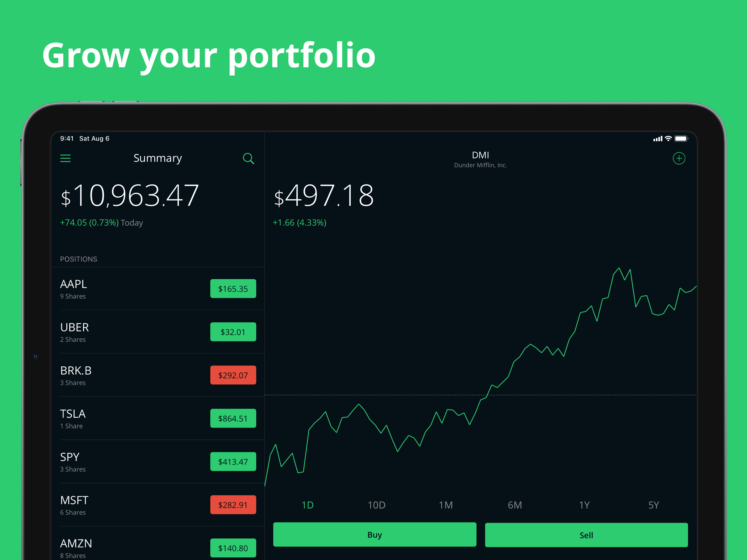Image resolution: width=747 pixels, height=560 pixels.
Task: Open the AAPL price badge
Action: pyautogui.click(x=233, y=289)
